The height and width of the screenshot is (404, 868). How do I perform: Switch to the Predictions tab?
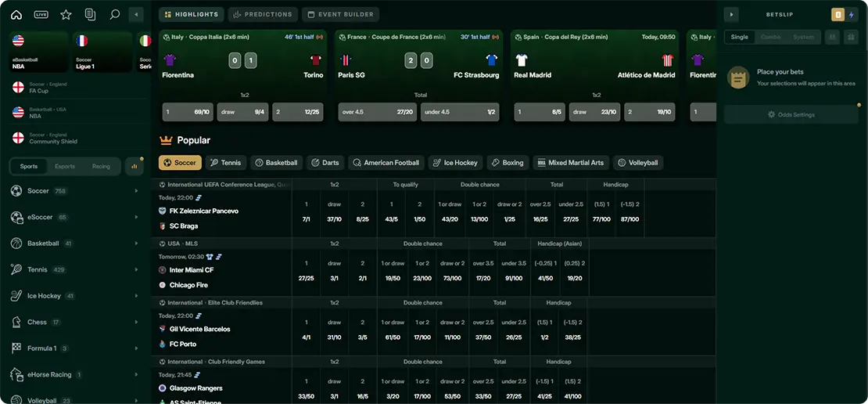[x=263, y=14]
